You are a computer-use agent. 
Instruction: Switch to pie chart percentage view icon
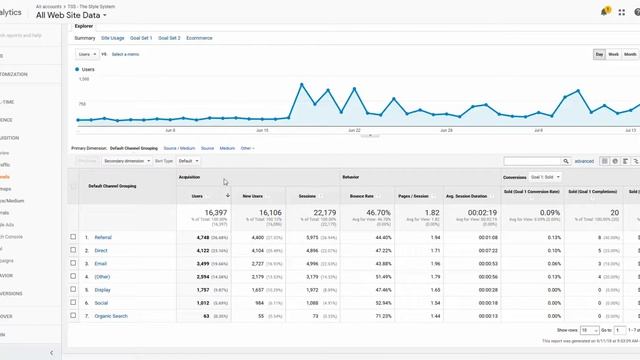pos(615,161)
